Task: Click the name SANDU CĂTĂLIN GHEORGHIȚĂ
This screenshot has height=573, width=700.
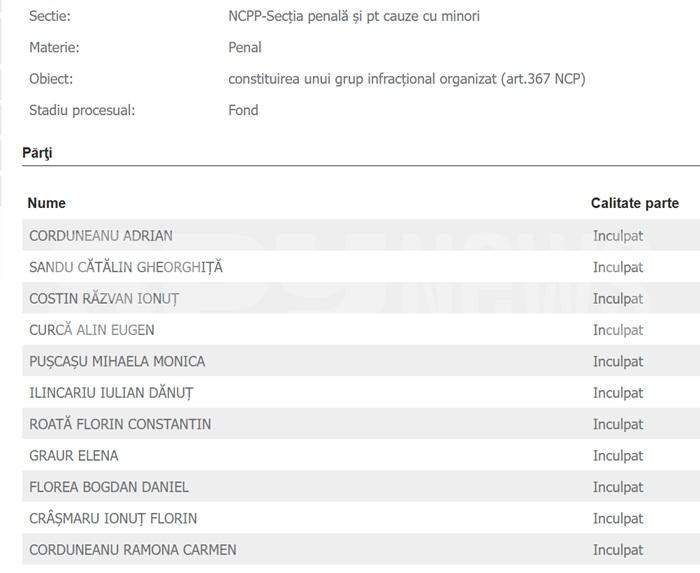Action: pyautogui.click(x=126, y=267)
